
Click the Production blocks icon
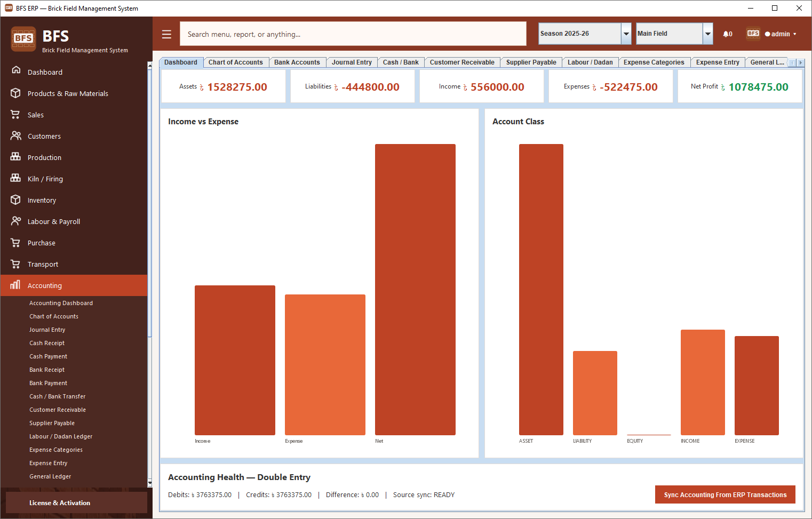pos(15,157)
